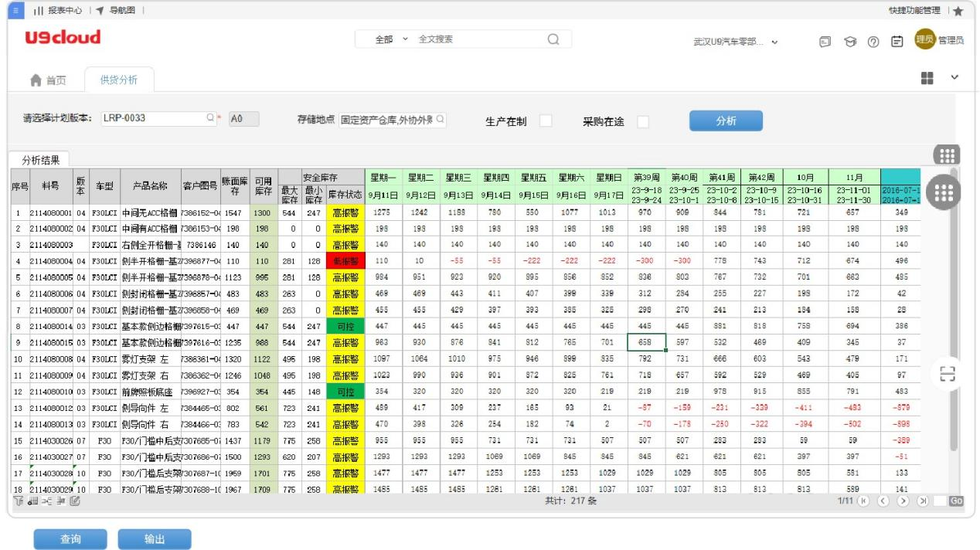Viewport: 980px width, 550px height.
Task: Click the 第39周 week column header
Action: 645,177
